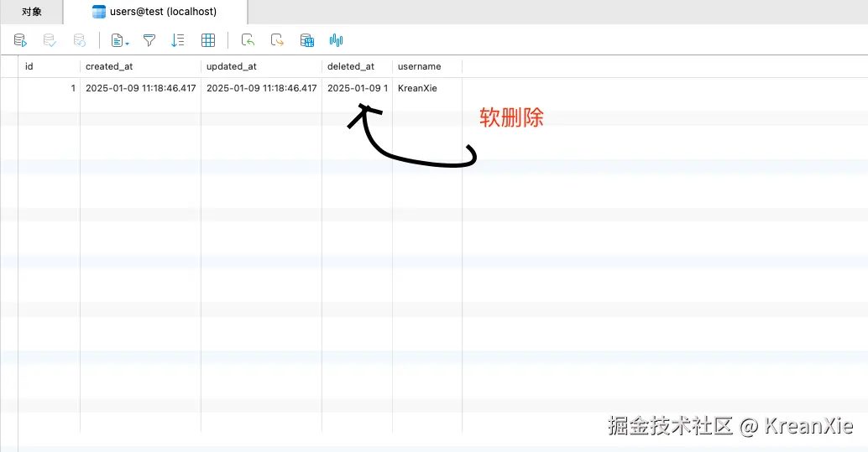
Task: Select the KreanXie username cell
Action: point(427,88)
